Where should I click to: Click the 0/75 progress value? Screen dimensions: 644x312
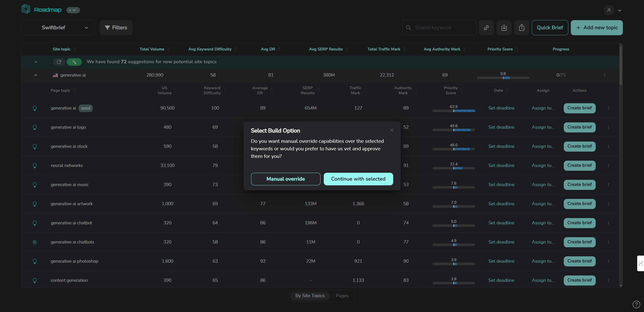(561, 75)
